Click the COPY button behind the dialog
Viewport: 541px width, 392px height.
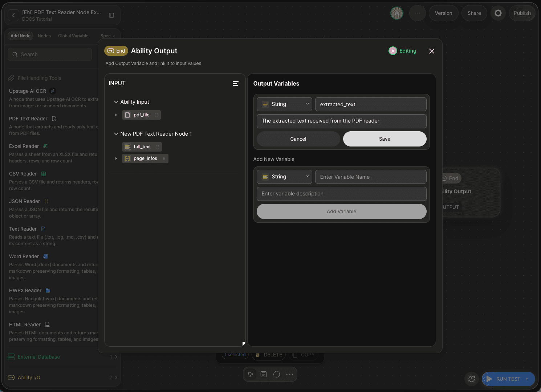coord(304,355)
